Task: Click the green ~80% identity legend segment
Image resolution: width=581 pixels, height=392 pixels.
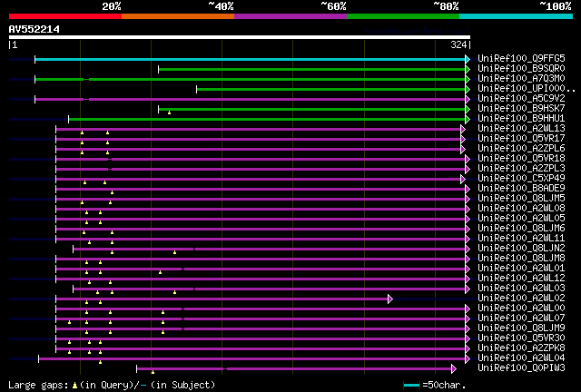Action: pyautogui.click(x=403, y=16)
